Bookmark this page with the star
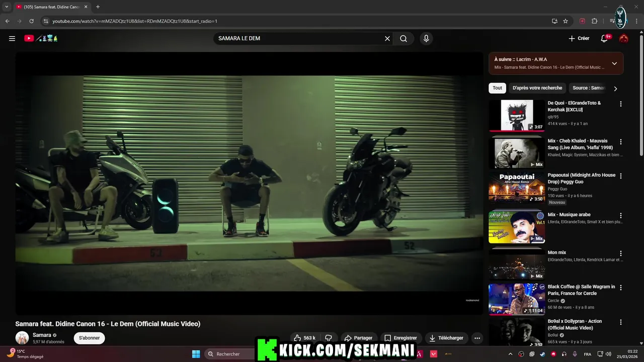The height and width of the screenshot is (362, 644). coord(566,21)
